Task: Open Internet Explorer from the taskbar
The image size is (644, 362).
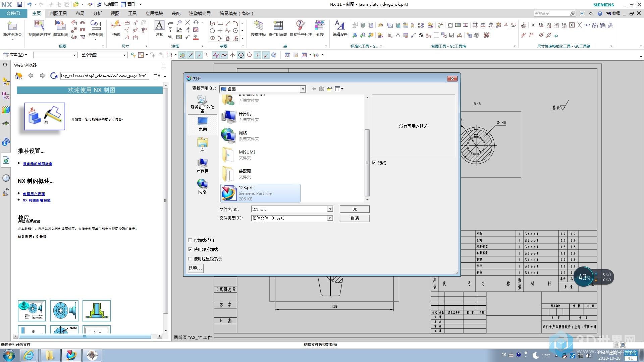Action: pos(29,355)
